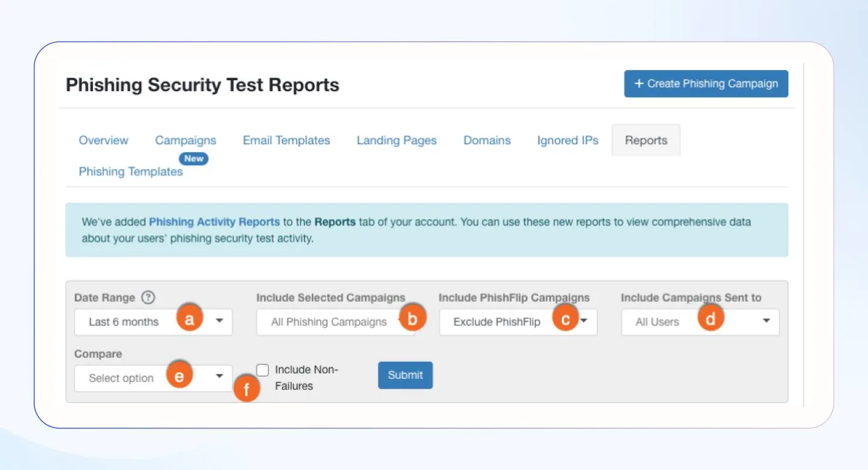Switch to the Campaigns tab
This screenshot has height=470, width=868.
pos(185,140)
